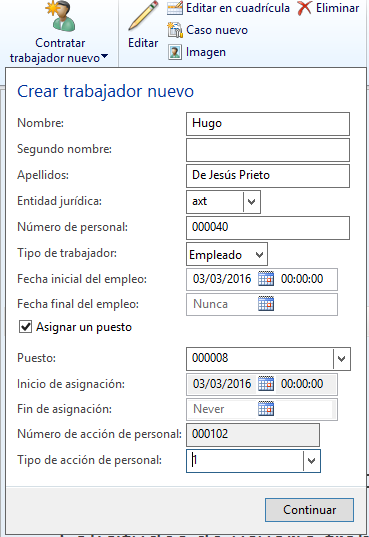Click the Editar text label
The width and height of the screenshot is (369, 537).
pyautogui.click(x=143, y=43)
